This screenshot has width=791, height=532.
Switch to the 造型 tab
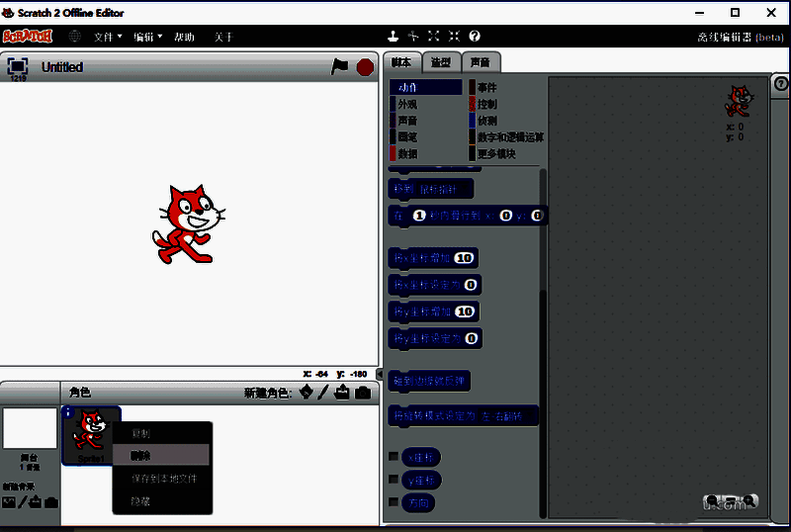point(441,62)
